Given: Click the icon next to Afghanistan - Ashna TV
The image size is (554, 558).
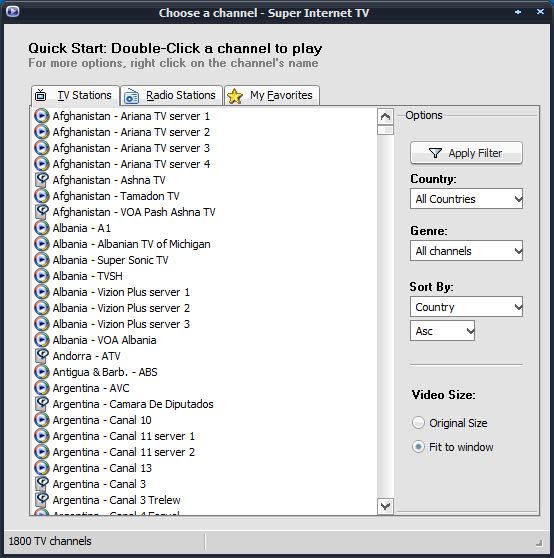Looking at the screenshot, I should point(42,180).
